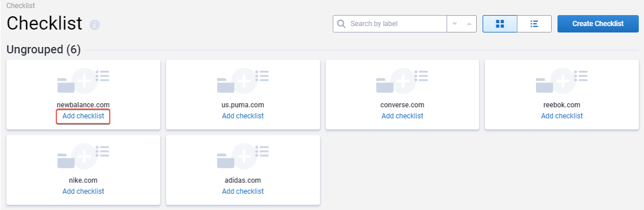
Task: Click the search magnifier icon
Action: tap(341, 24)
